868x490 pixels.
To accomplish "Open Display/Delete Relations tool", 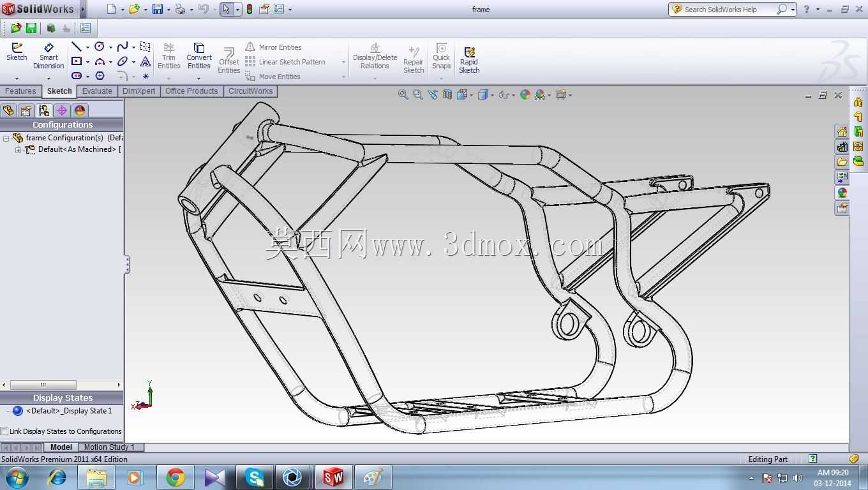I will tap(375, 56).
